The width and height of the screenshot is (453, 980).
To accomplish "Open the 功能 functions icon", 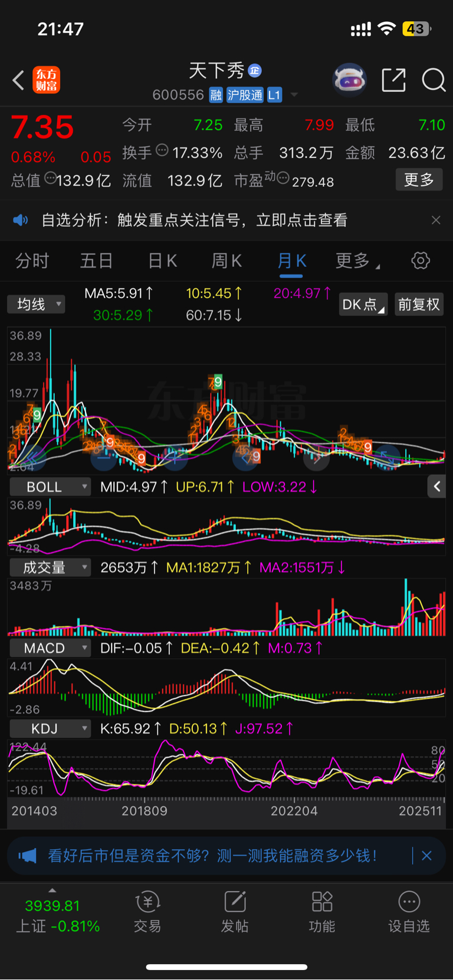I will pyautogui.click(x=322, y=912).
